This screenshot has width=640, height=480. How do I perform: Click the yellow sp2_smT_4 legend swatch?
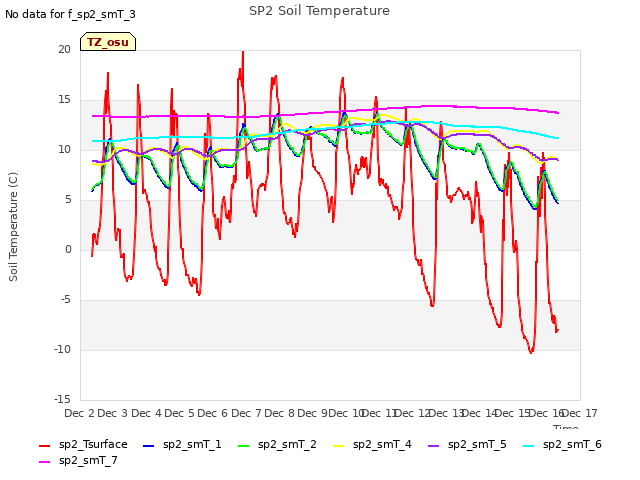point(339,446)
